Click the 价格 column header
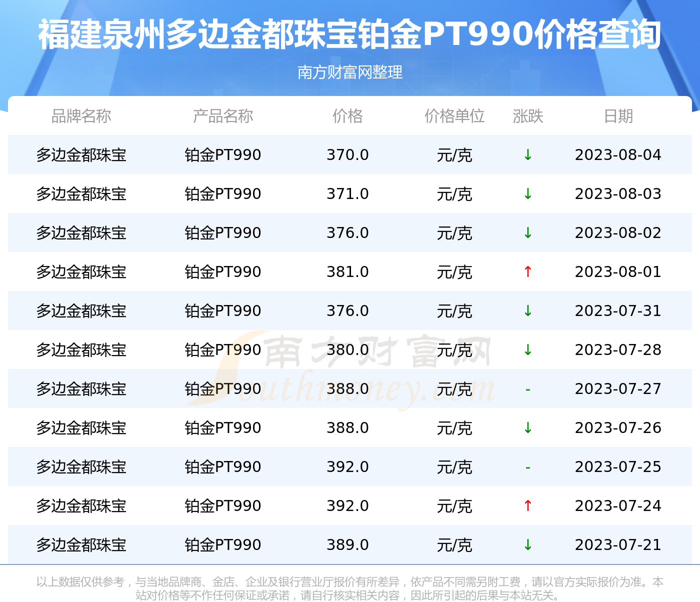The height and width of the screenshot is (602, 700). tap(347, 116)
